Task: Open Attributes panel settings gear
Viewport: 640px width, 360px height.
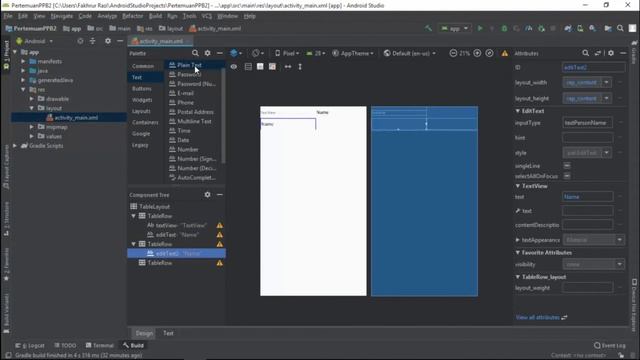Action: [611, 53]
